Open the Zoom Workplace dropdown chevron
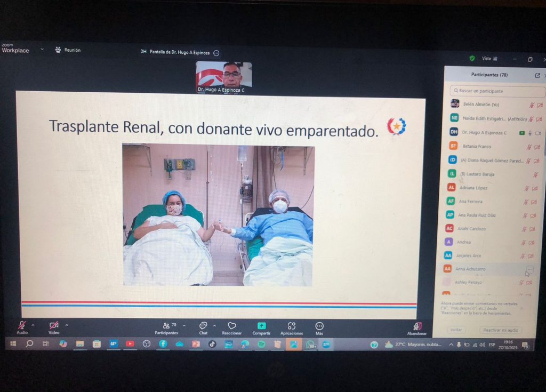546x392 pixels. pyautogui.click(x=42, y=50)
